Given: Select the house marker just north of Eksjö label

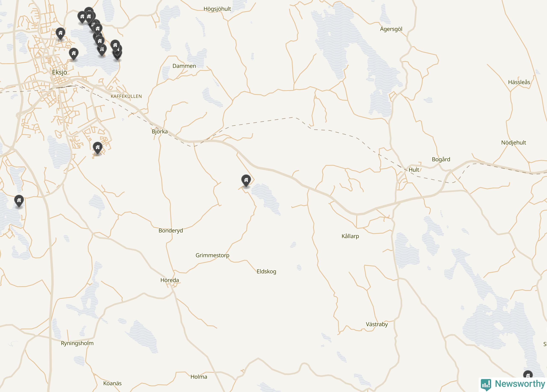Looking at the screenshot, I should pos(74,54).
